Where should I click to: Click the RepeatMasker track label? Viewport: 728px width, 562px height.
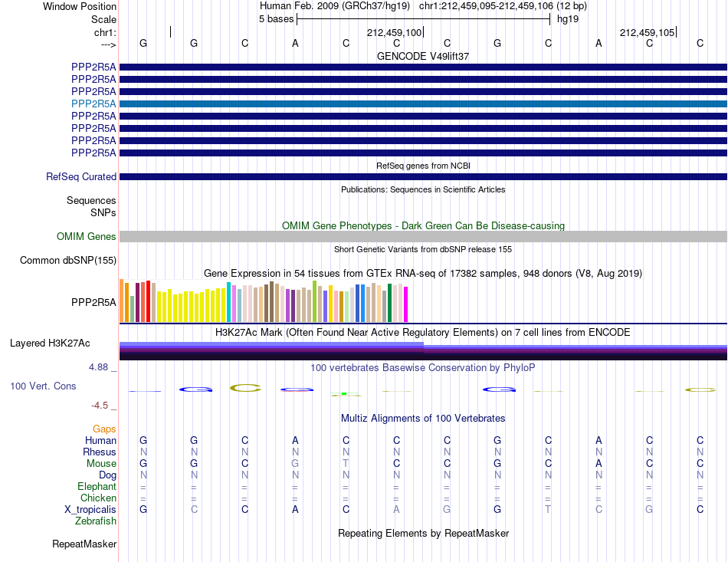pos(84,544)
